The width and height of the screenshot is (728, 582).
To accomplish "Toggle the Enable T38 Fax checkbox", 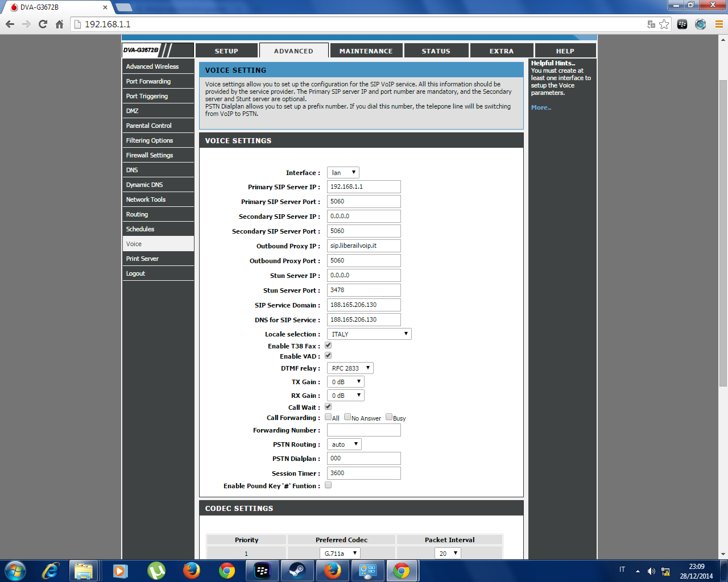I will [x=328, y=346].
